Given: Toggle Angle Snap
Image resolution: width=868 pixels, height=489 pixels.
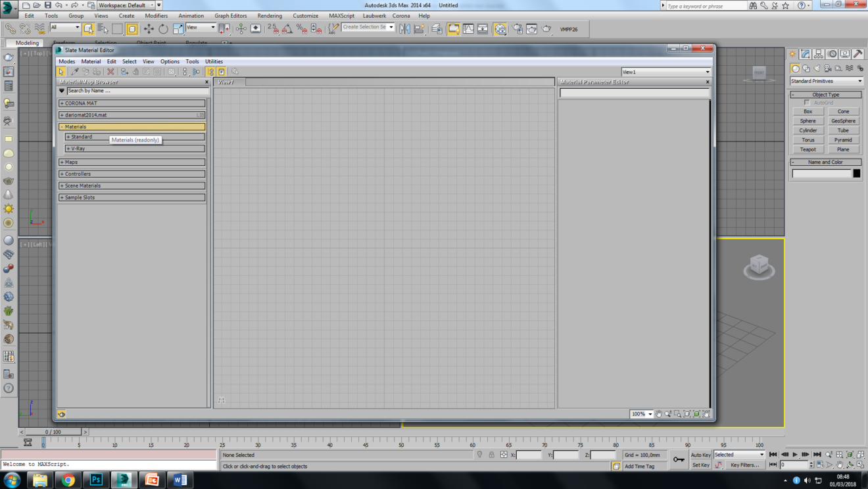Looking at the screenshot, I should tap(287, 29).
